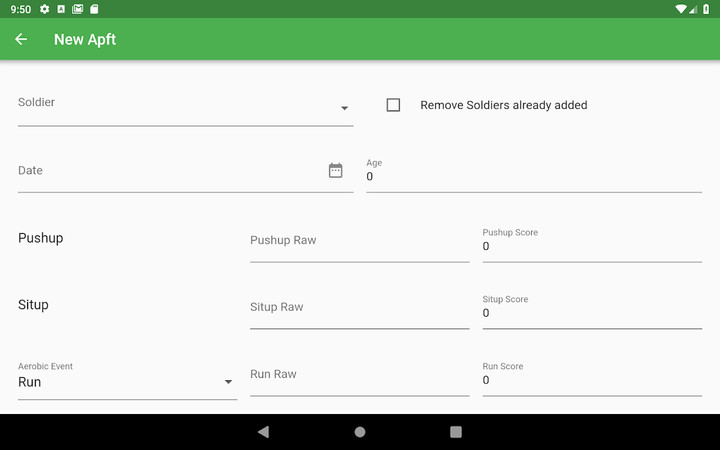Focus the Pushup Raw field
The width and height of the screenshot is (720, 450).
click(x=359, y=241)
